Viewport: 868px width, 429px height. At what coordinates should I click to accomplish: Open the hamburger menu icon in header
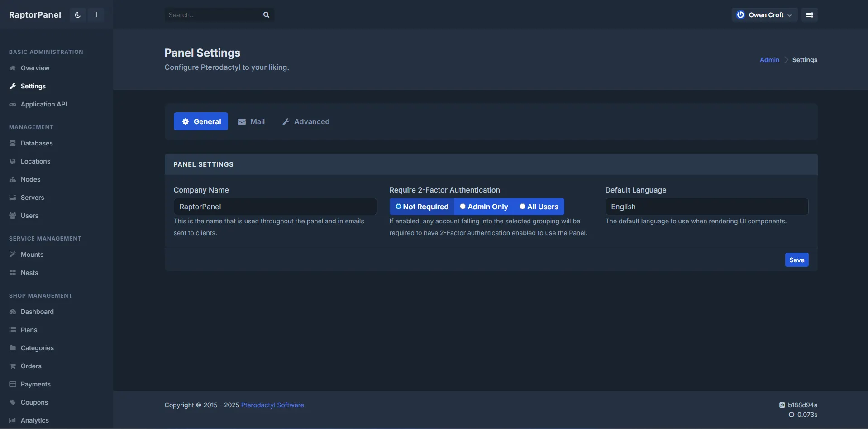809,15
